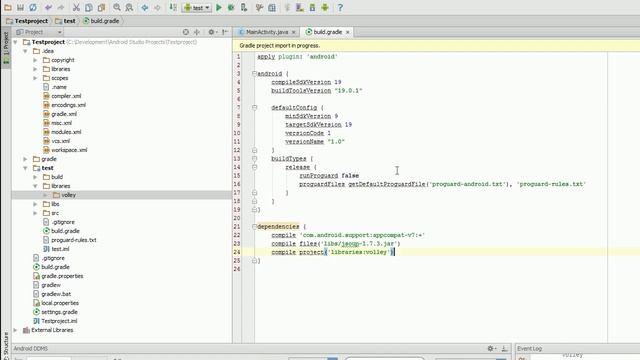
Task: Expand External Libraries node
Action: click(x=16, y=330)
